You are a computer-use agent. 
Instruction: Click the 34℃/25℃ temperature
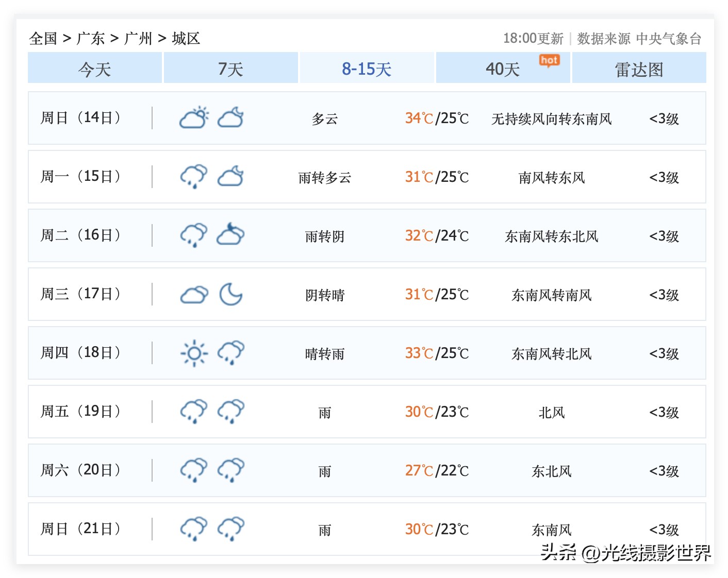(437, 118)
